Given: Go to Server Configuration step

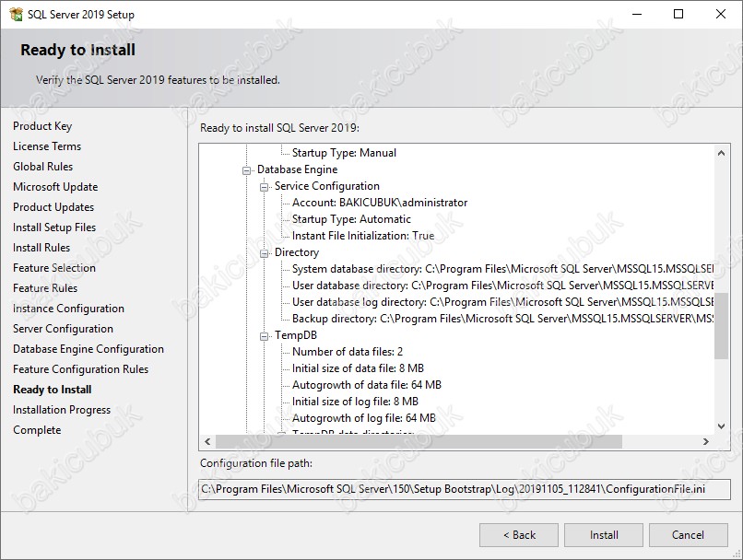Looking at the screenshot, I should pyautogui.click(x=63, y=329).
